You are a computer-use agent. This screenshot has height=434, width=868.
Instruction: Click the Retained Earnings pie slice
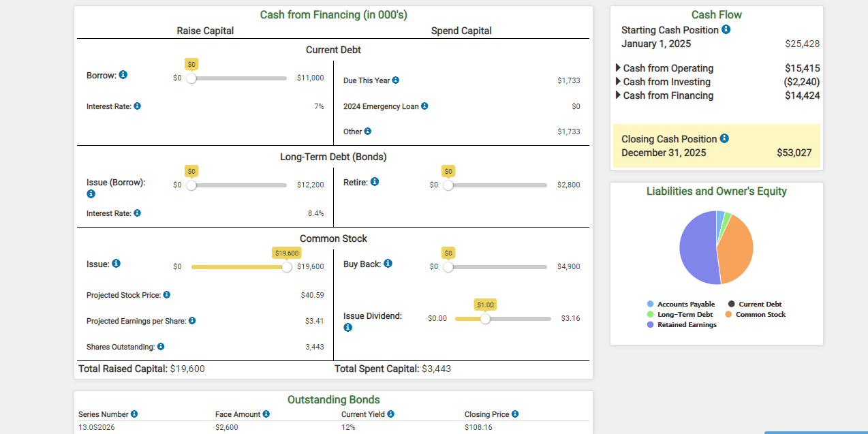(696, 248)
